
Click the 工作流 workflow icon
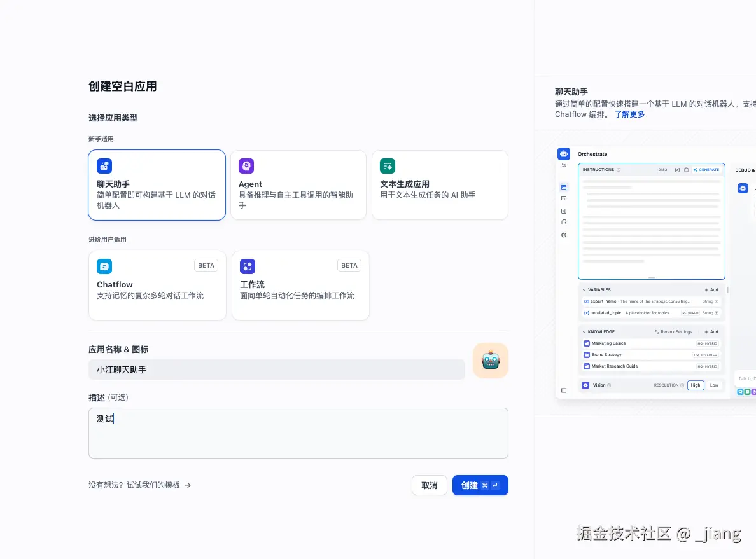(248, 266)
